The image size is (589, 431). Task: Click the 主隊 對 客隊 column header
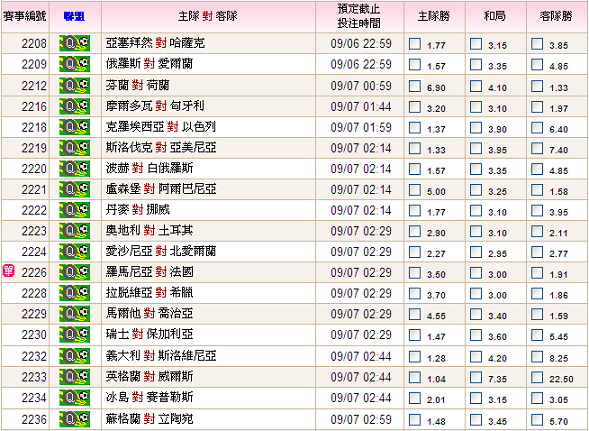click(x=208, y=17)
